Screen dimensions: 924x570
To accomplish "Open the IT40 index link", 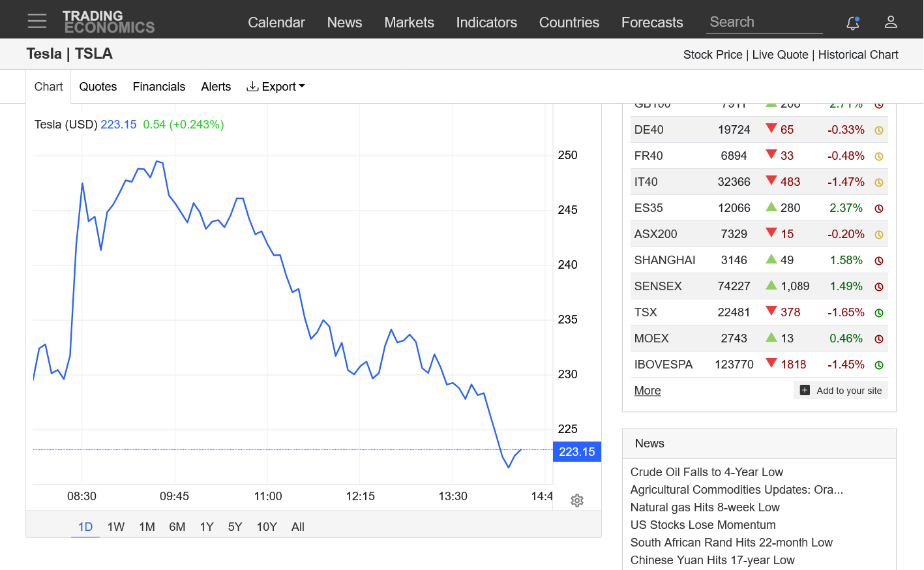I will coord(646,182).
